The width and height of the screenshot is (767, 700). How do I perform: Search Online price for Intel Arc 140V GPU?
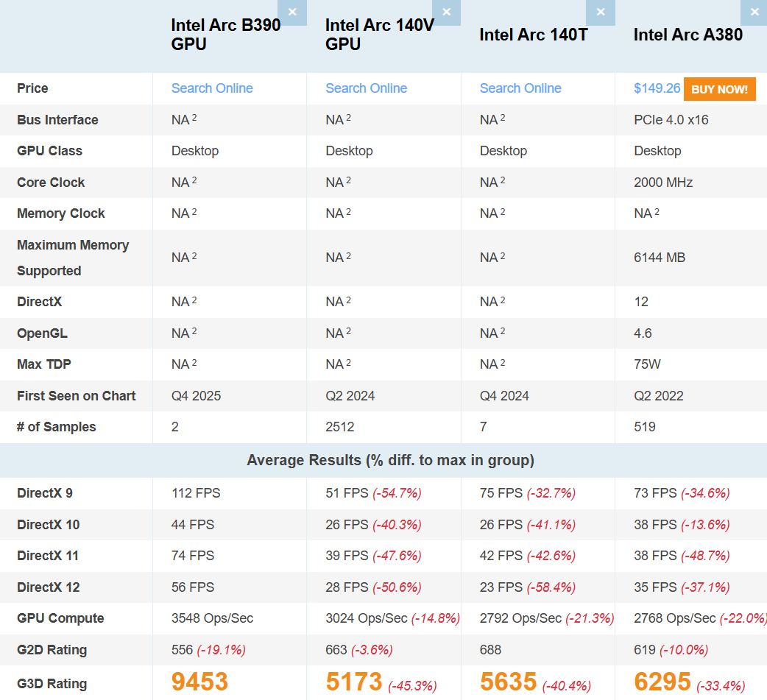pos(366,88)
